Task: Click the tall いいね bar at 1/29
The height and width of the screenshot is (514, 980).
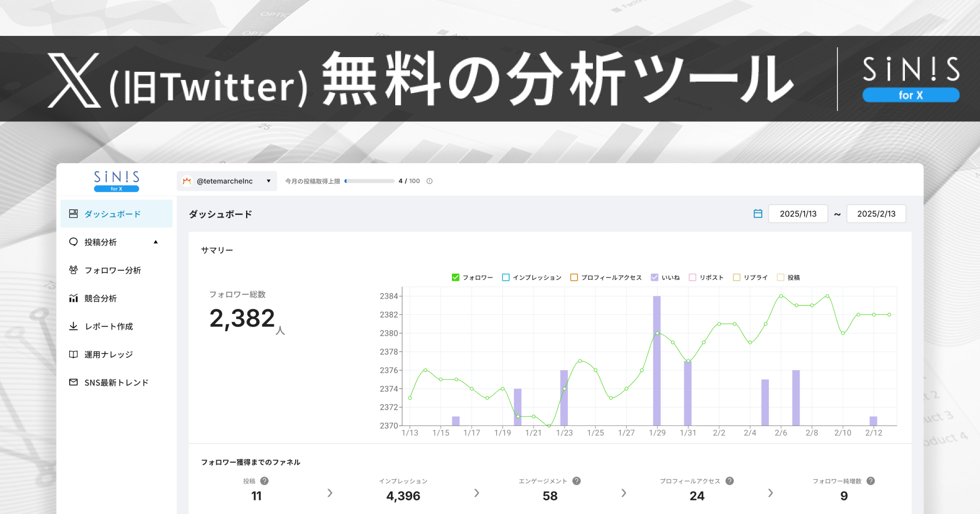Action: tap(657, 361)
